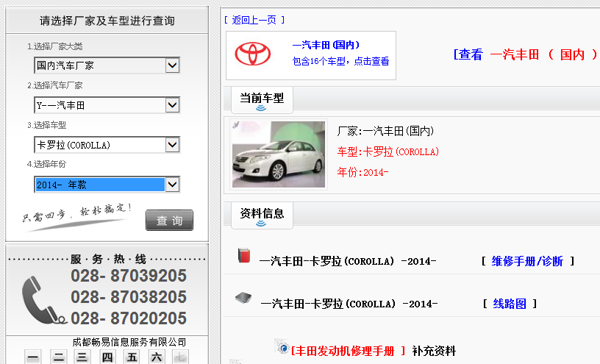Image resolution: width=600 pixels, height=364 pixels.
Task: Click the 四 key button
Action: click(x=107, y=357)
